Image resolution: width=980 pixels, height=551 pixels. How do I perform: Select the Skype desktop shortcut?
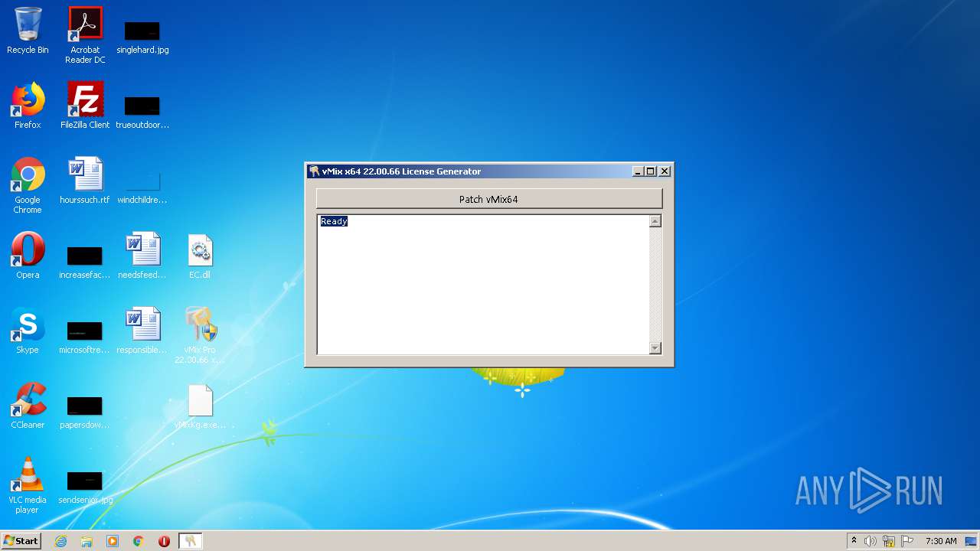[x=28, y=331]
